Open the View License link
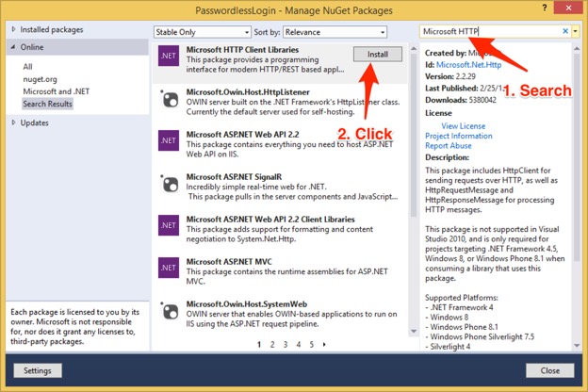 (x=463, y=126)
